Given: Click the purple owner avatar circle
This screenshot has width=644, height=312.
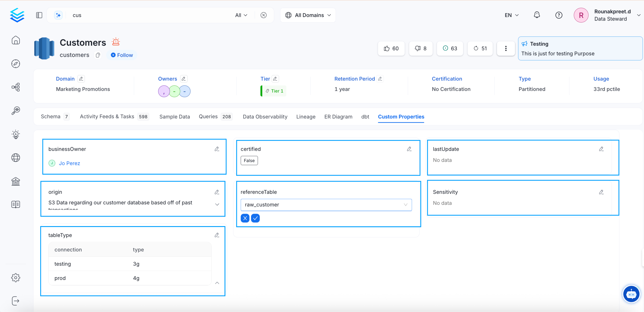Looking at the screenshot, I should [x=164, y=91].
